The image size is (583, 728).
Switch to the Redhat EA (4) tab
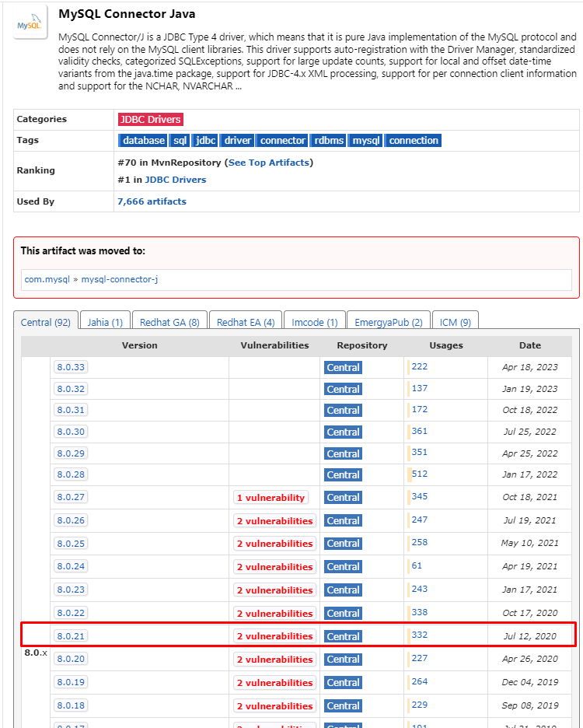pyautogui.click(x=246, y=322)
